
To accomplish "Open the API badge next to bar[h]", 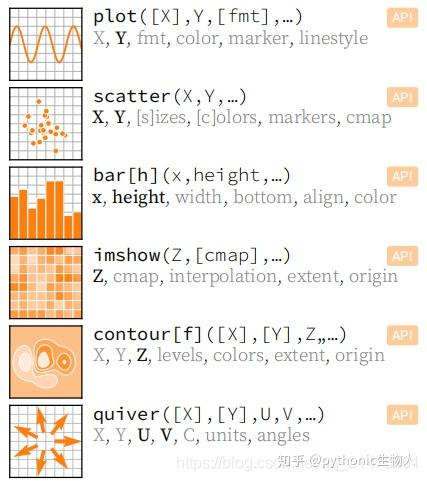I will point(402,176).
